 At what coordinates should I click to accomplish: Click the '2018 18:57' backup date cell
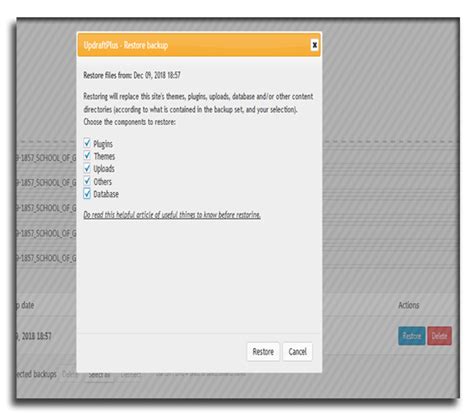(x=34, y=336)
